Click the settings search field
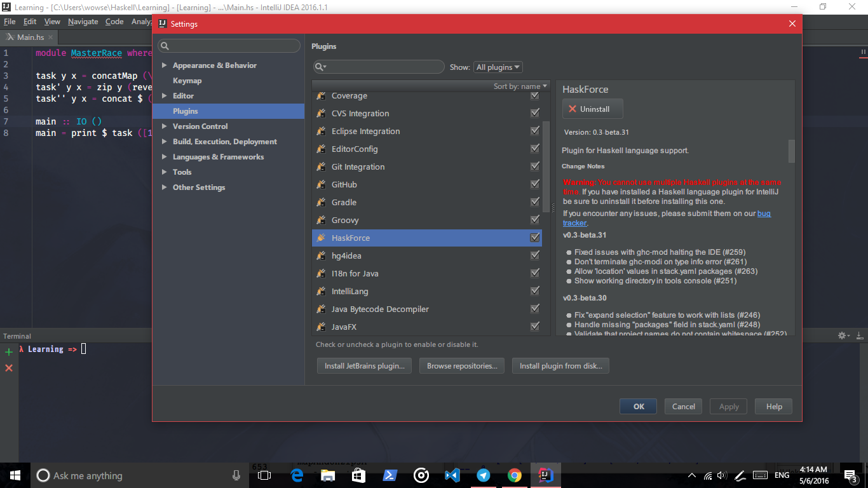The width and height of the screenshot is (868, 488). click(x=229, y=46)
